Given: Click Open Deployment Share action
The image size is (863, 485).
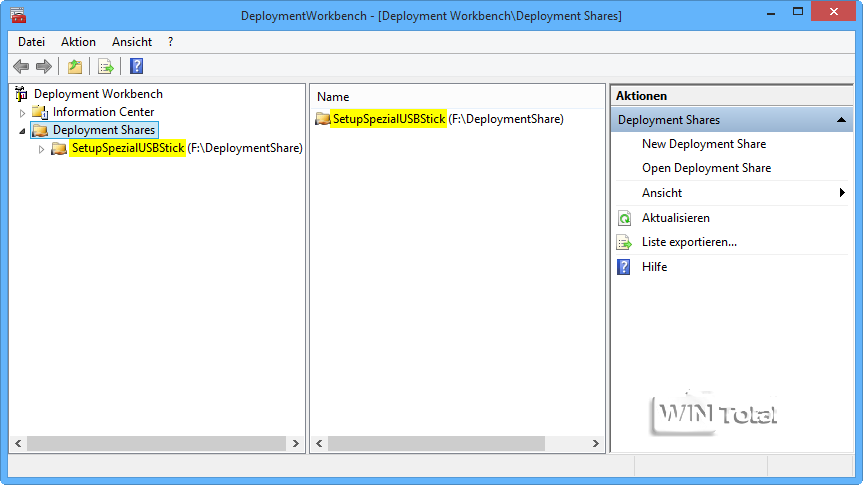Looking at the screenshot, I should (x=707, y=168).
